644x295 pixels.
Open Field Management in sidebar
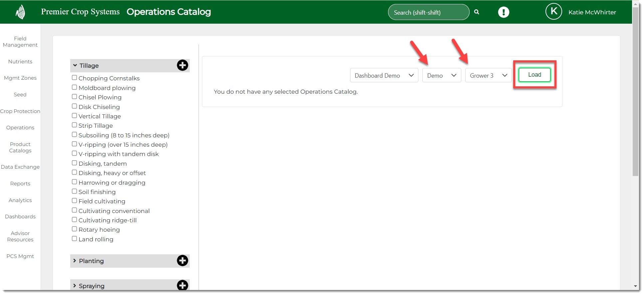[20, 42]
